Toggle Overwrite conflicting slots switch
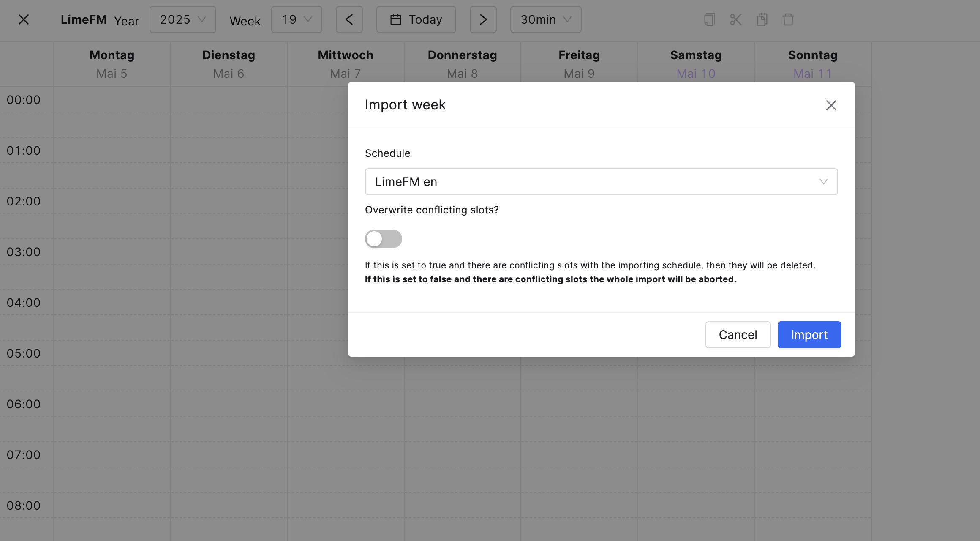The image size is (980, 541). (x=384, y=239)
